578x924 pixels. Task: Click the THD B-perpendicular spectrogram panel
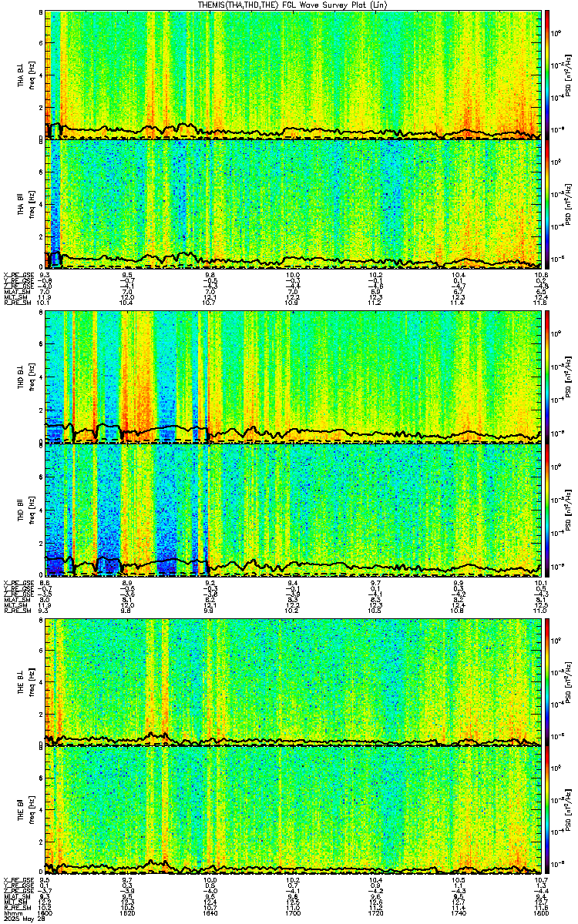(x=293, y=377)
